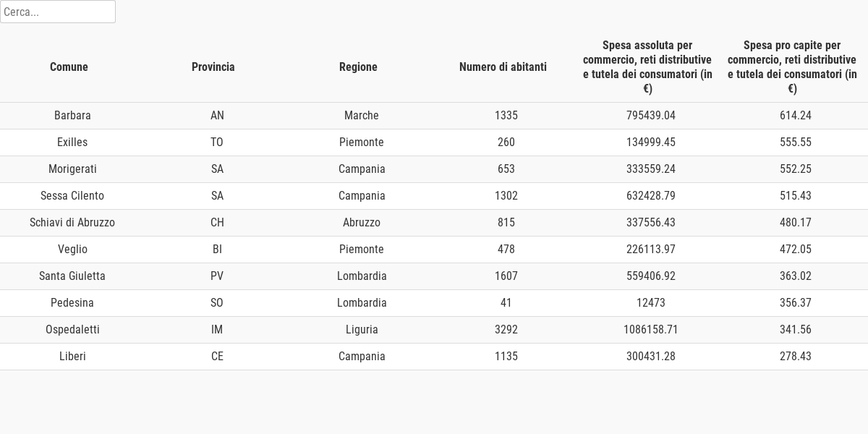Click the Santa Giuletta cell
868x434 pixels.
[x=72, y=276]
